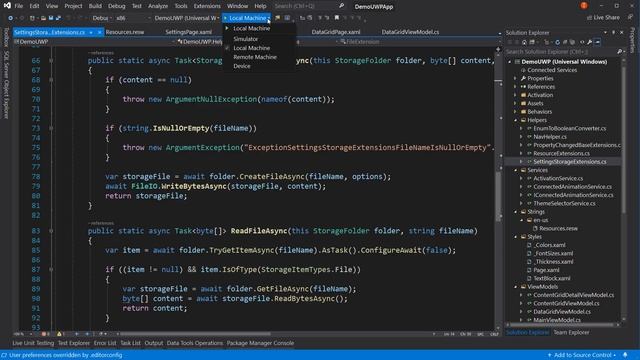The height and width of the screenshot is (360, 640).
Task: Select the checked Local Machine option in dropdown
Action: [251, 48]
